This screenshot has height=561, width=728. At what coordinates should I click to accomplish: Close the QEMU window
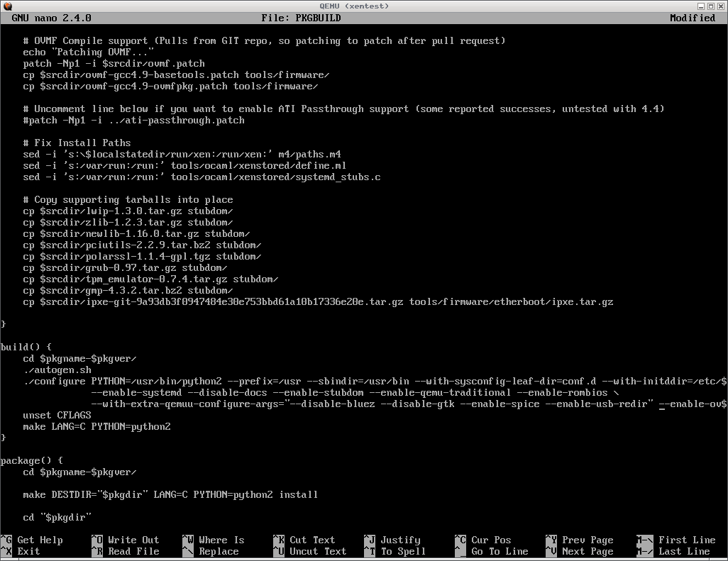(x=721, y=6)
